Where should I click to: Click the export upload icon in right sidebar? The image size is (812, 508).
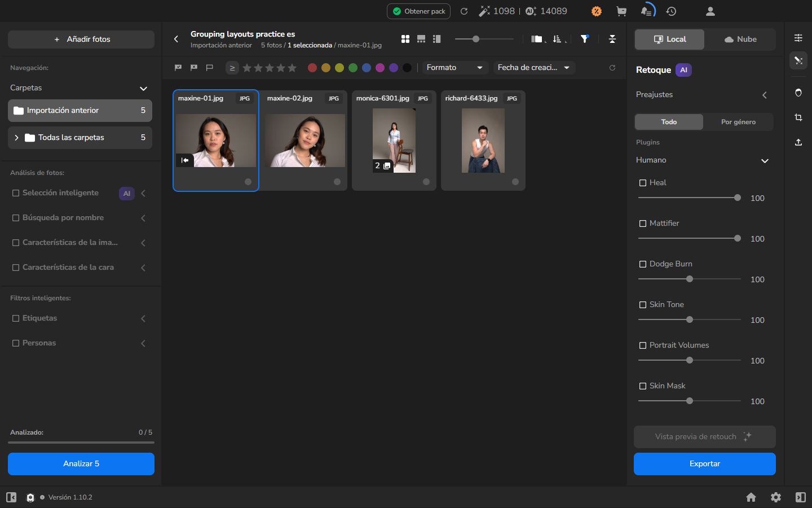(798, 142)
